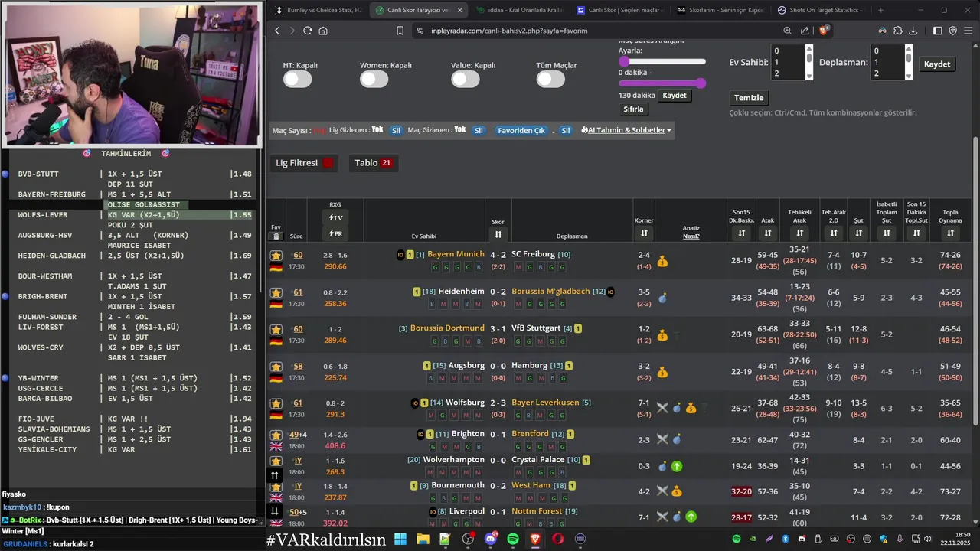Bookmark this page via bookmark icon
Screen dimensions: 980x551
coord(400,31)
